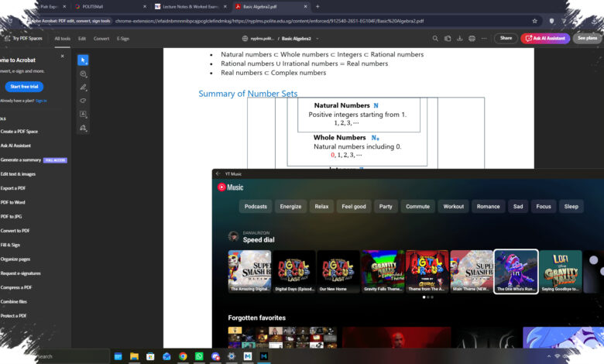
Task: Go back using YT Music arrow
Action: (x=218, y=173)
